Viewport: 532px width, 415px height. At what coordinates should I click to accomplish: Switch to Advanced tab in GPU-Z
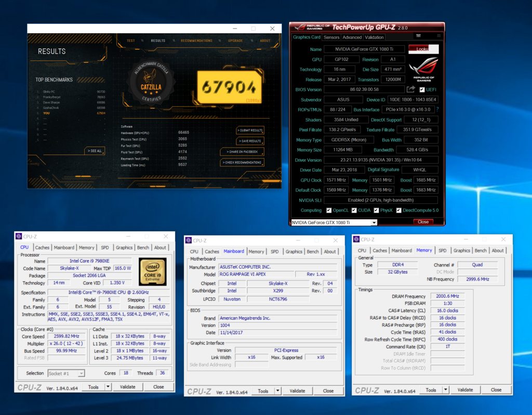[x=352, y=37]
